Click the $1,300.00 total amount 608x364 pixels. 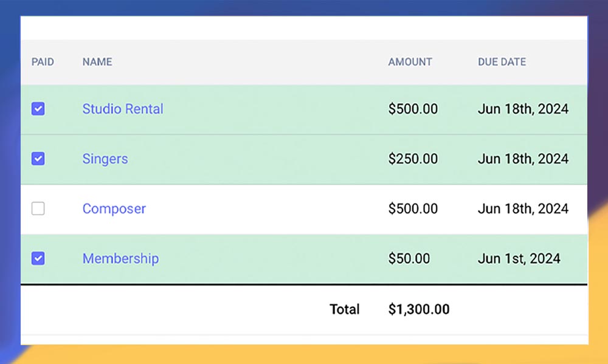coord(419,309)
